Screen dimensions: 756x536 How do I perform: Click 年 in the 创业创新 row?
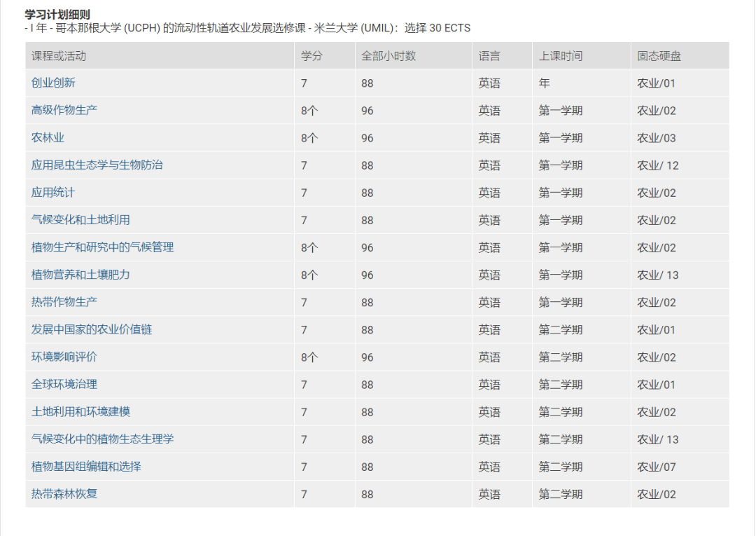click(544, 83)
